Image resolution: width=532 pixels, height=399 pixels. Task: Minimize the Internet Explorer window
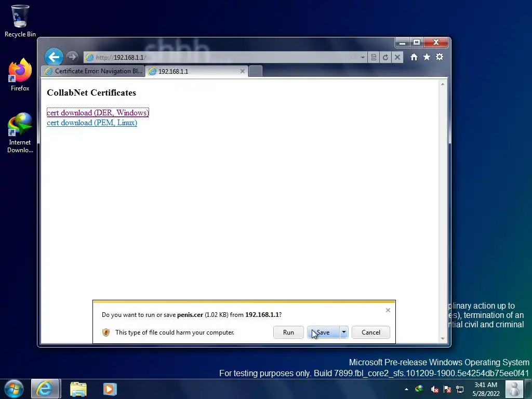[403, 43]
